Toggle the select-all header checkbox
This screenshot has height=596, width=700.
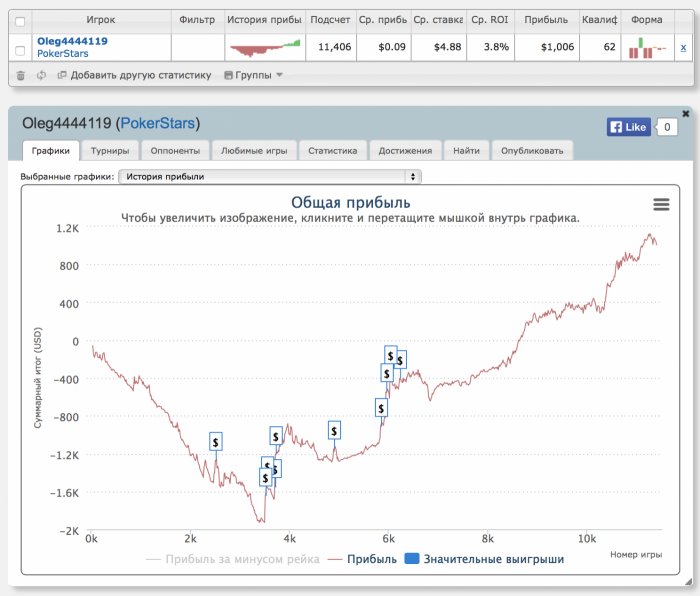[x=20, y=21]
